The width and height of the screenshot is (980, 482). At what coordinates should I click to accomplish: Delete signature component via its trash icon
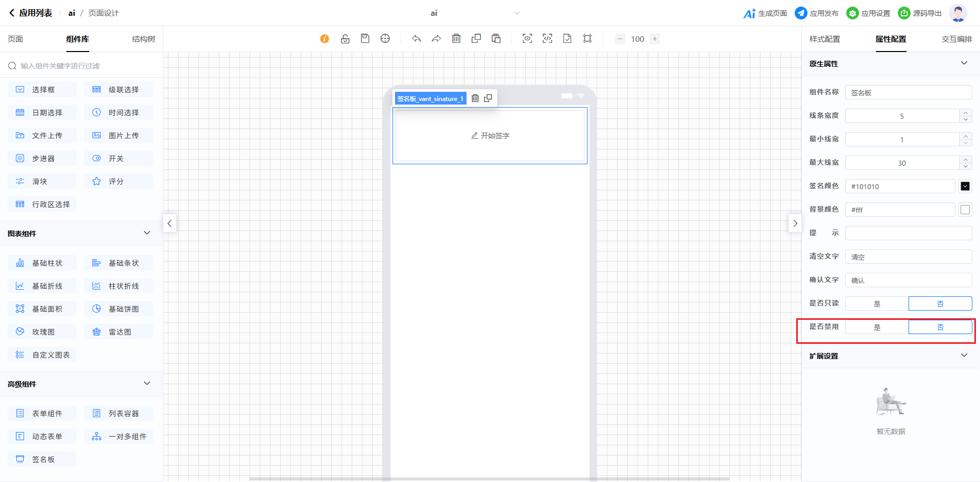pos(475,98)
